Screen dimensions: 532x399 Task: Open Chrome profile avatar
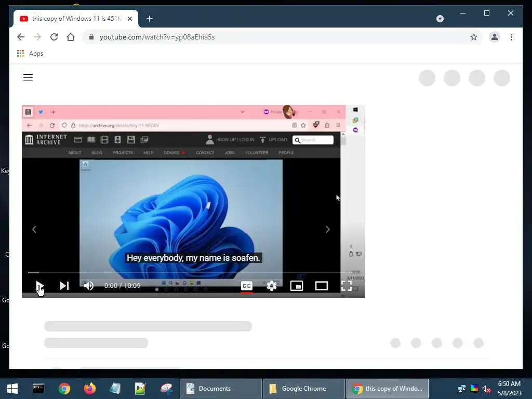495,37
